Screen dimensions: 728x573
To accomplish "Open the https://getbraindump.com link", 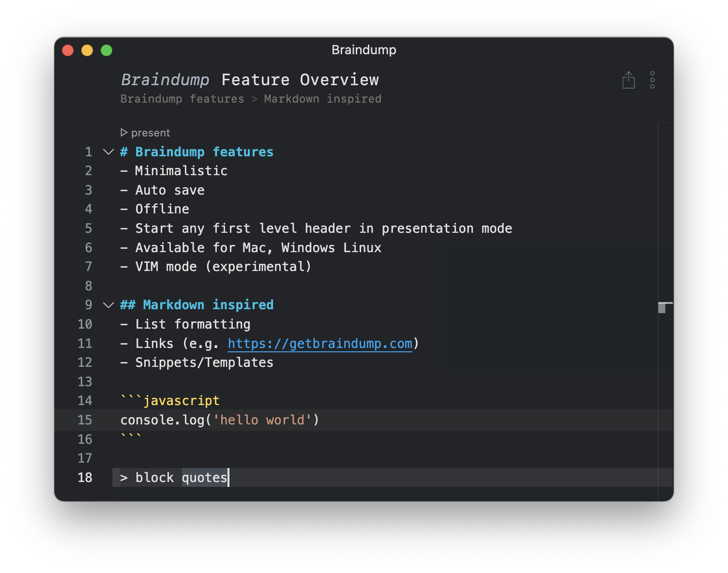I will click(x=320, y=344).
